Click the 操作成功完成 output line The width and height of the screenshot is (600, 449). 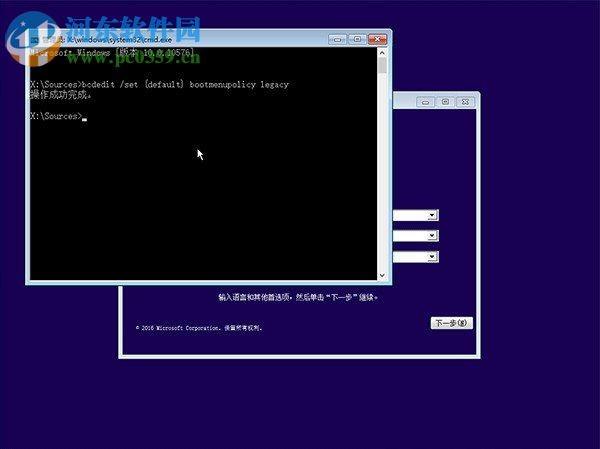60,95
